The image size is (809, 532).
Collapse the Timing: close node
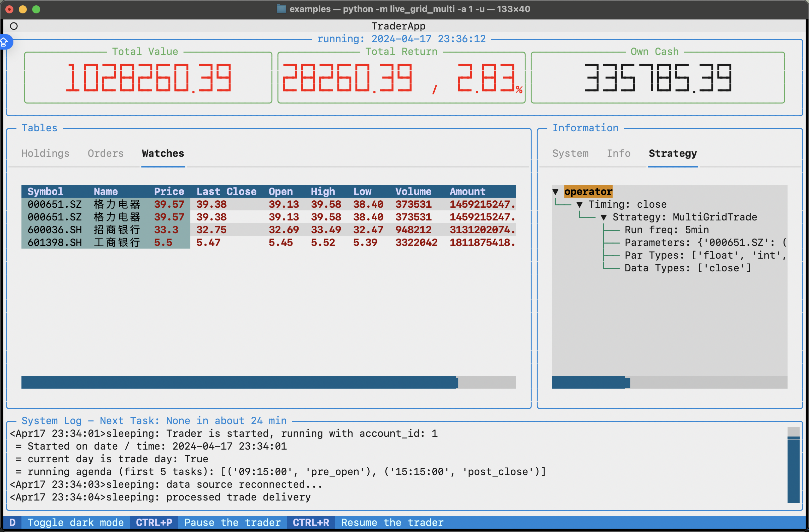coord(579,204)
